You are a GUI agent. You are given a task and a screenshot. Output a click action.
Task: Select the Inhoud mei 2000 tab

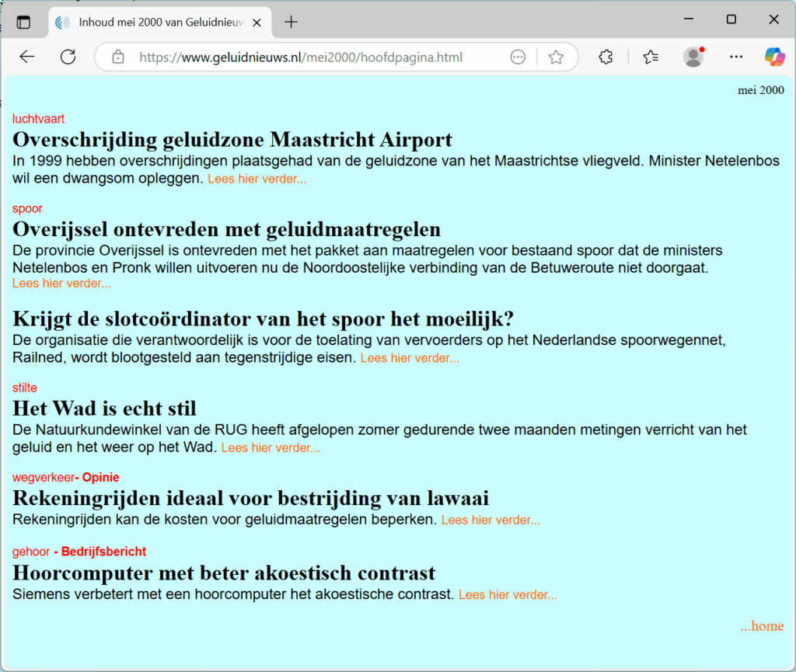click(x=159, y=22)
